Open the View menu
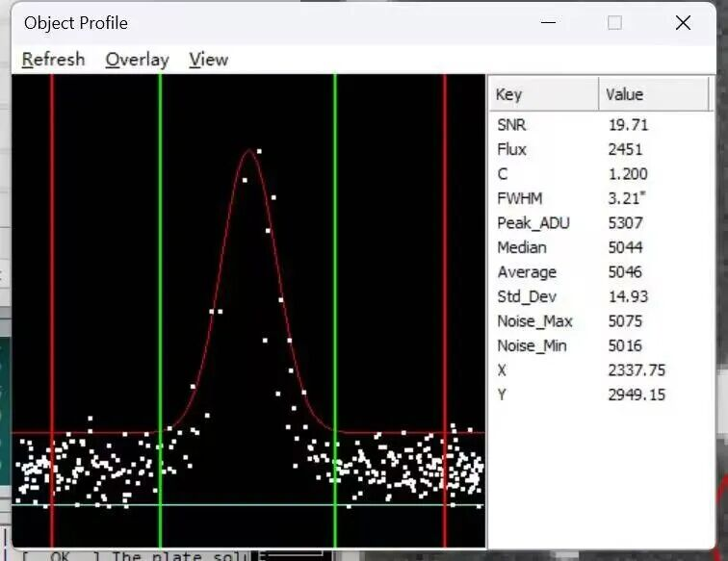Screen dimensions: 728x561 pyautogui.click(x=208, y=60)
